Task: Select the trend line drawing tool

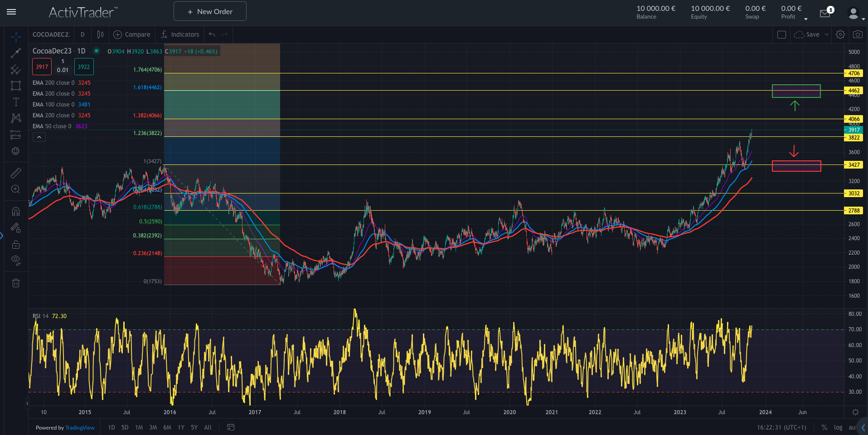Action: point(16,53)
